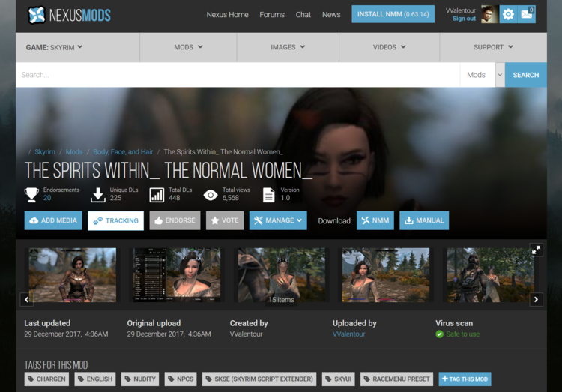Image resolution: width=562 pixels, height=392 pixels.
Task: Open the Support menu
Action: coord(493,47)
